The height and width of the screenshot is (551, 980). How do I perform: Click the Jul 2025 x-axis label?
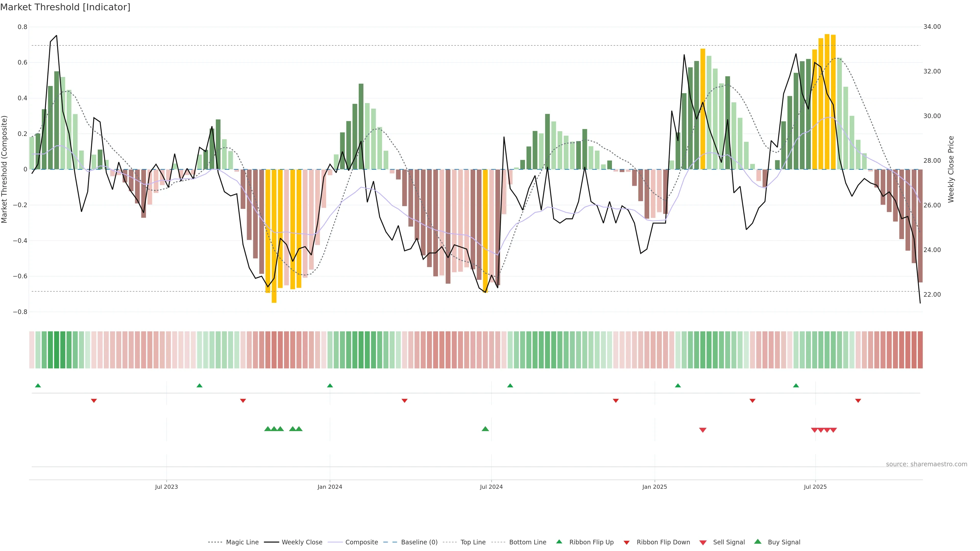[x=815, y=487]
